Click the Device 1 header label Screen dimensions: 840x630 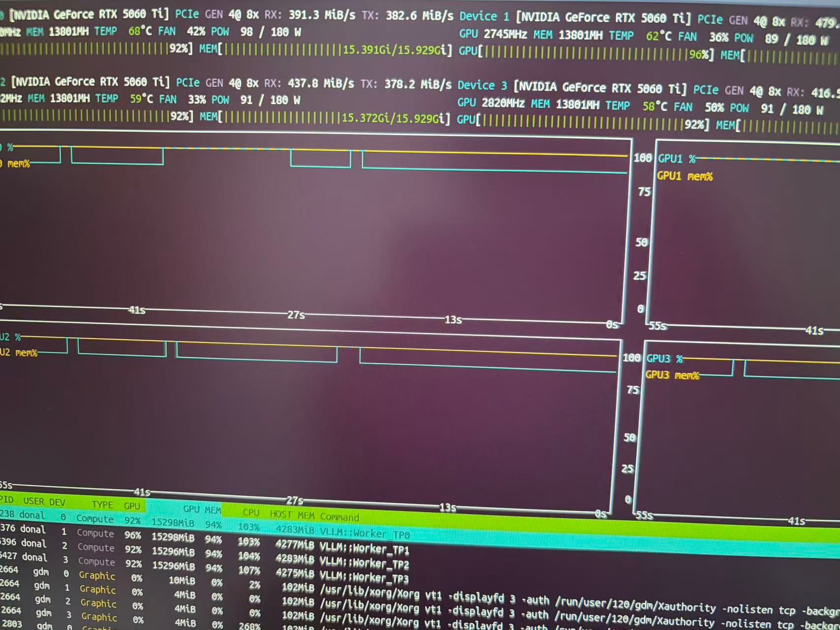(x=484, y=16)
